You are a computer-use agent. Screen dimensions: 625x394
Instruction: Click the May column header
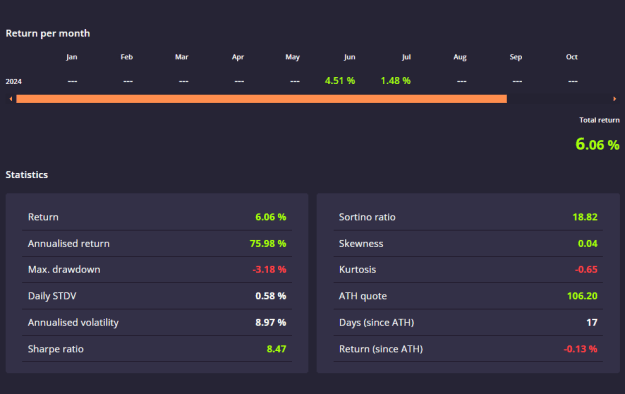[293, 57]
